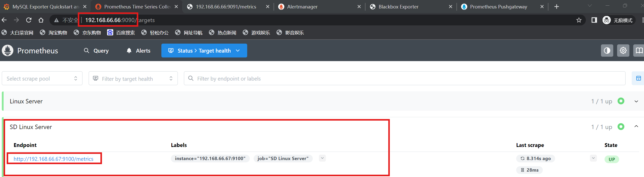Expand the Linux Server scrape pool
The width and height of the screenshot is (644, 177).
click(x=636, y=101)
